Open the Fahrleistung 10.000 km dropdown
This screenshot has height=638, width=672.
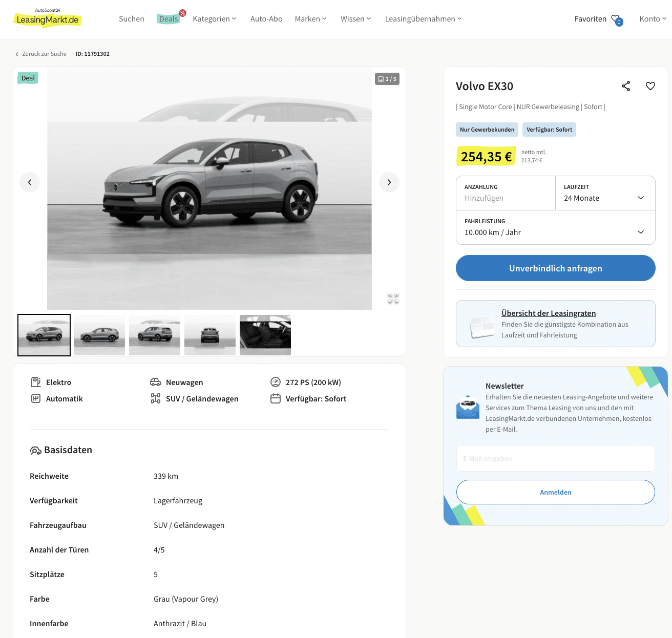click(556, 227)
